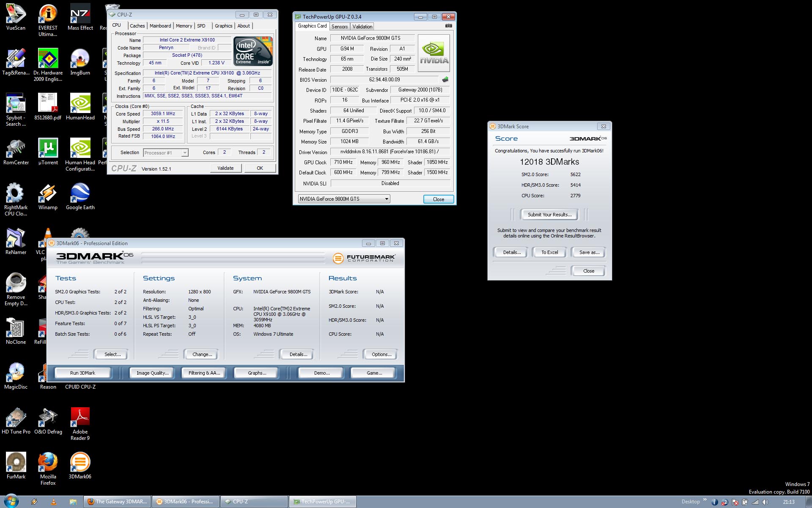Viewport: 812px width, 508px height.
Task: Launch MagicDisc desktop shortcut
Action: point(16,376)
